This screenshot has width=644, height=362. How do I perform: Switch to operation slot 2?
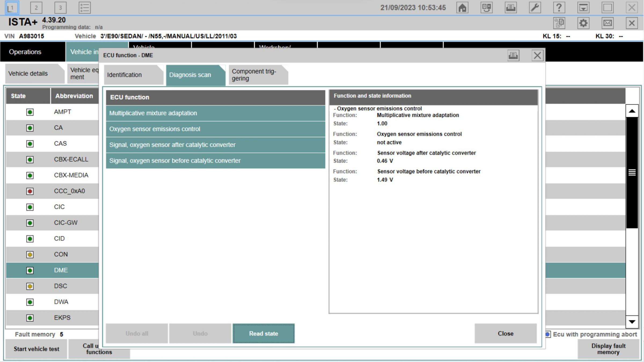point(36,8)
